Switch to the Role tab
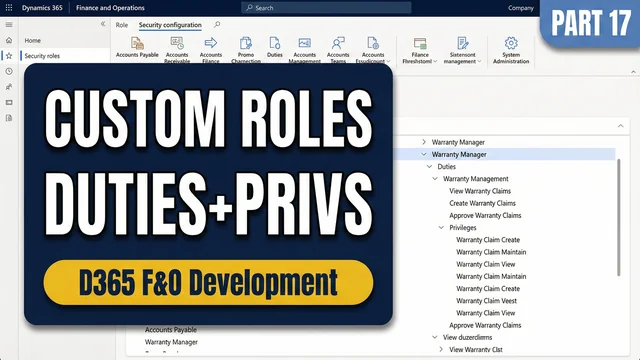The height and width of the screenshot is (360, 640). click(x=122, y=25)
